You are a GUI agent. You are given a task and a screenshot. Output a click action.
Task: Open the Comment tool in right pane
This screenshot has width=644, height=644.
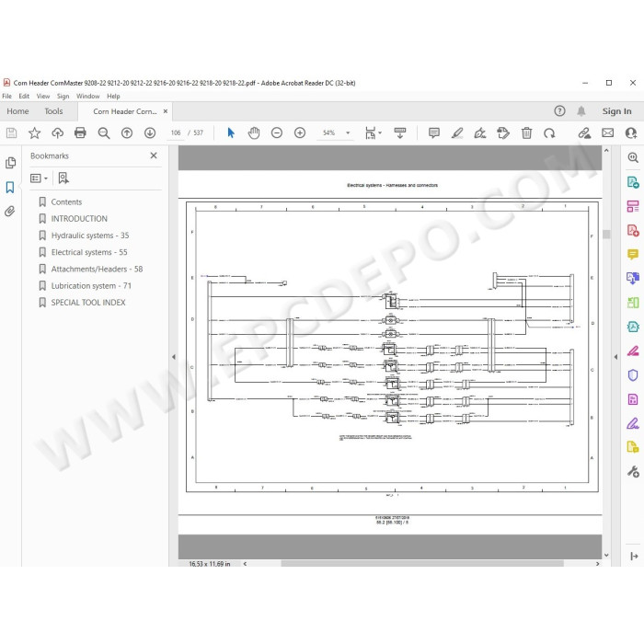point(633,254)
